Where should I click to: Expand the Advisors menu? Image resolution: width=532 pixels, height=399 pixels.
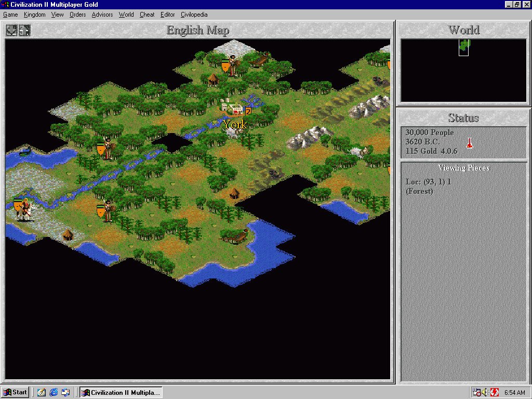click(102, 15)
